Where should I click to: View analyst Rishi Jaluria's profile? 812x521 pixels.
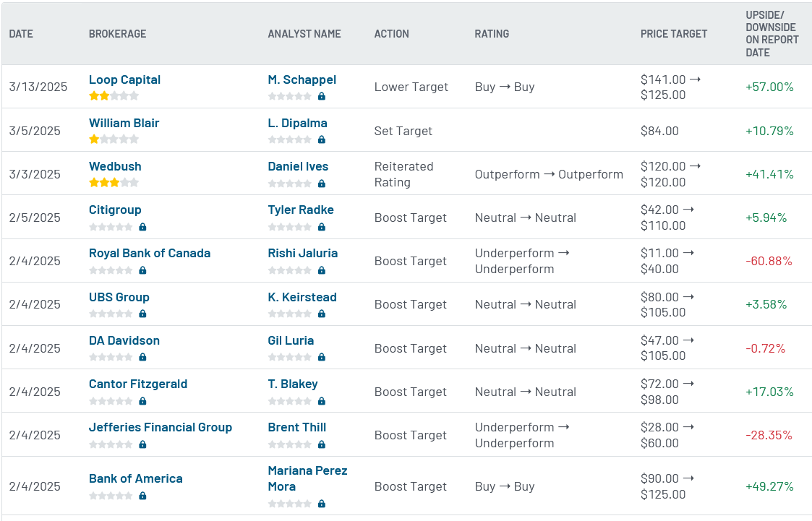click(x=302, y=254)
